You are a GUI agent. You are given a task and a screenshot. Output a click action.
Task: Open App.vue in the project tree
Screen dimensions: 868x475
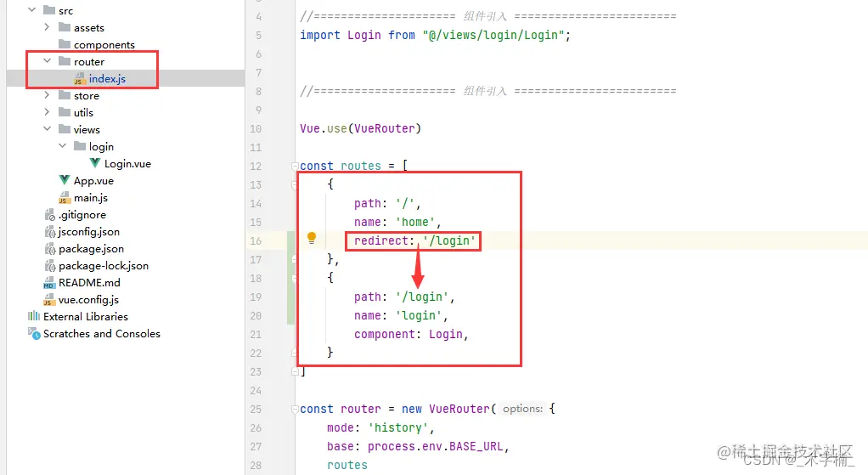(93, 181)
